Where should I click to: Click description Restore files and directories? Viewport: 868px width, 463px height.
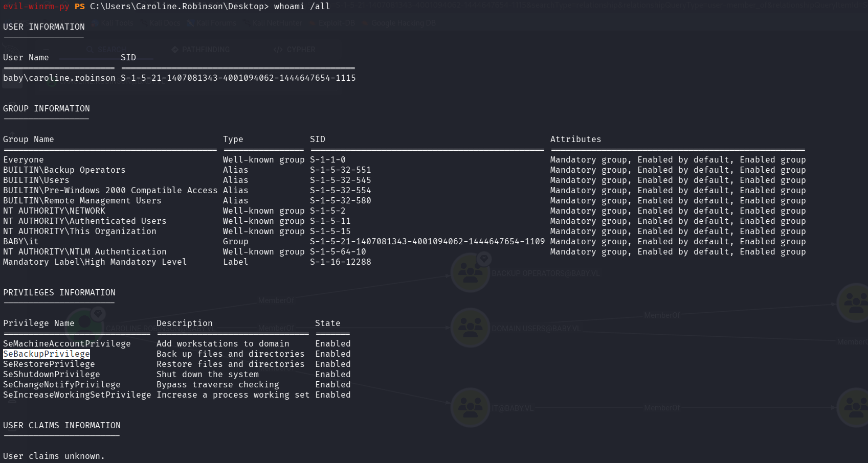pos(231,364)
